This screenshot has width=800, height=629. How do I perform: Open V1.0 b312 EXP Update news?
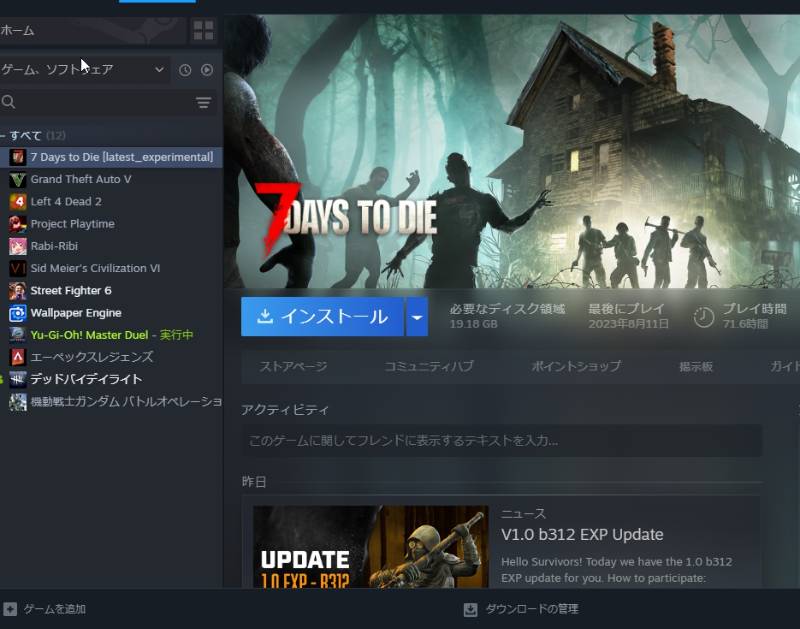point(582,535)
